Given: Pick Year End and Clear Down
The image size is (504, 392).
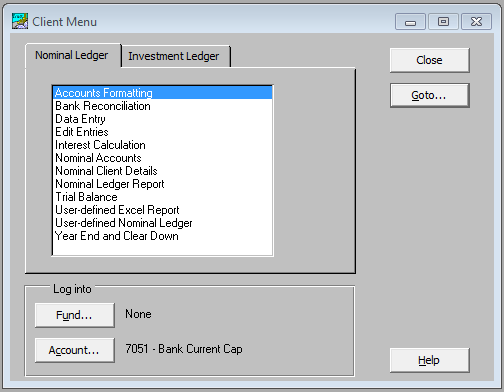Looking at the screenshot, I should (162, 236).
